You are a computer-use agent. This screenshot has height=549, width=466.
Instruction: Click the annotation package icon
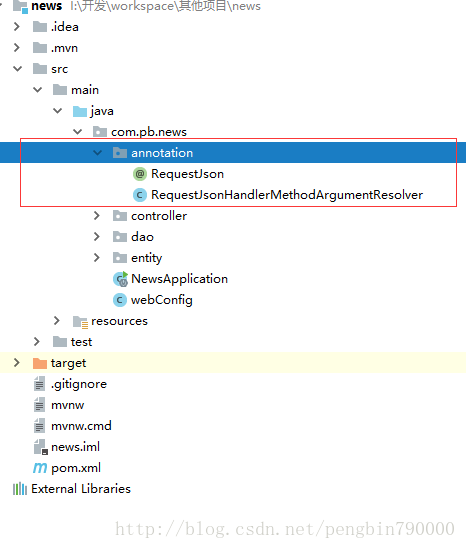coord(120,153)
